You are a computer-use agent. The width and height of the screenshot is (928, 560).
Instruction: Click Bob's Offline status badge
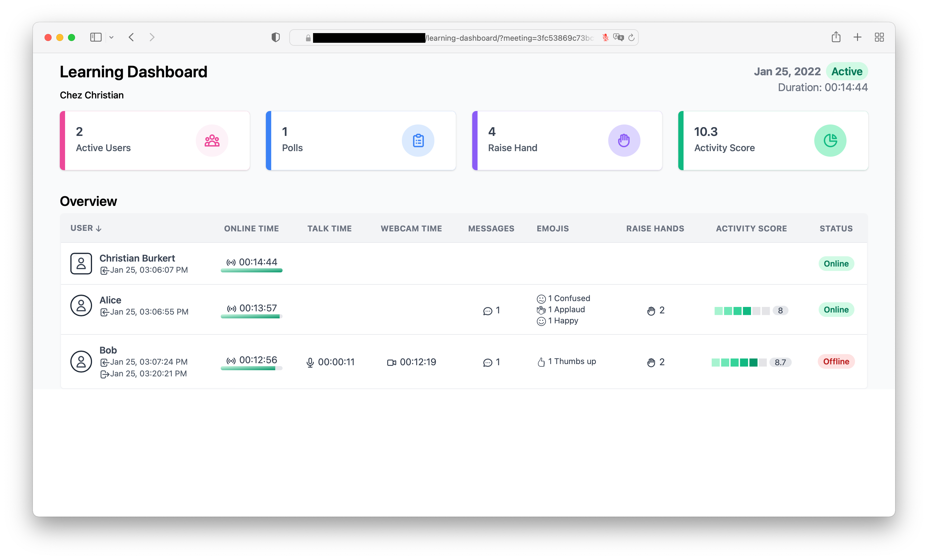pyautogui.click(x=836, y=361)
